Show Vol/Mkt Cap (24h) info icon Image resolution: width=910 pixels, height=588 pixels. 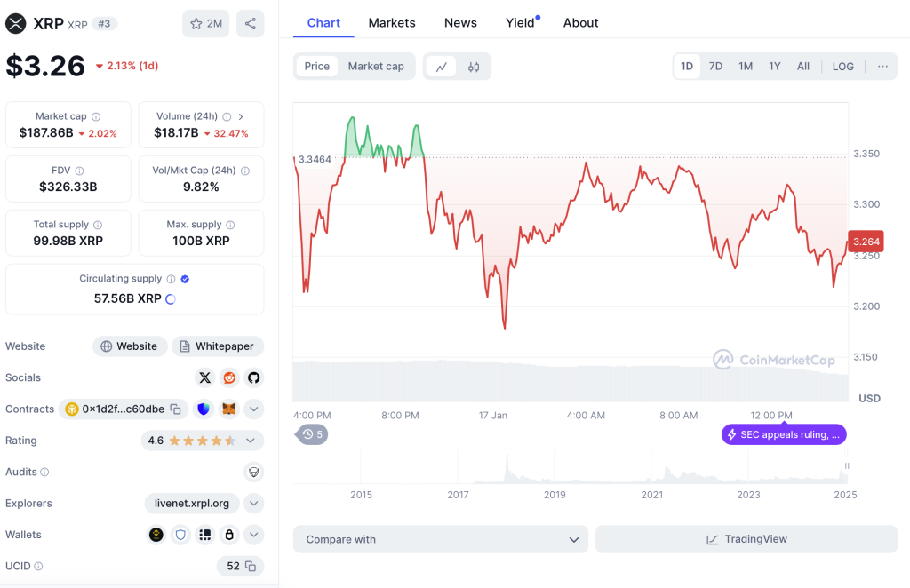coord(245,171)
